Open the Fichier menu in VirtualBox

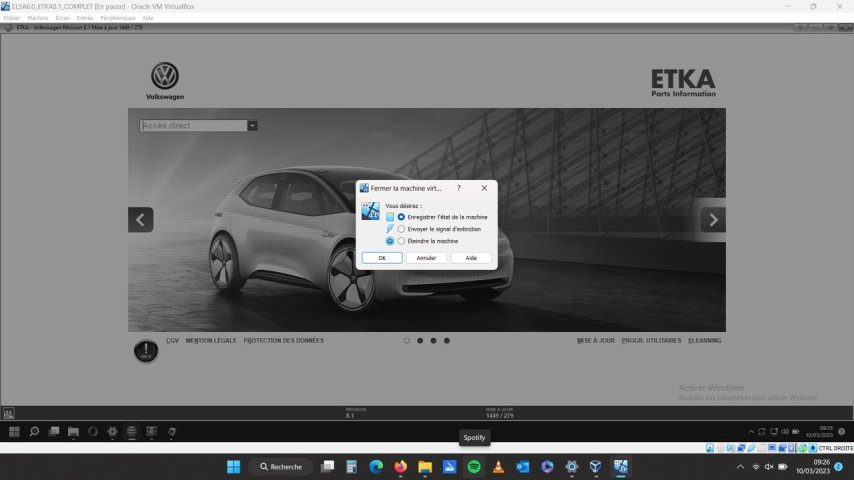click(x=12, y=18)
